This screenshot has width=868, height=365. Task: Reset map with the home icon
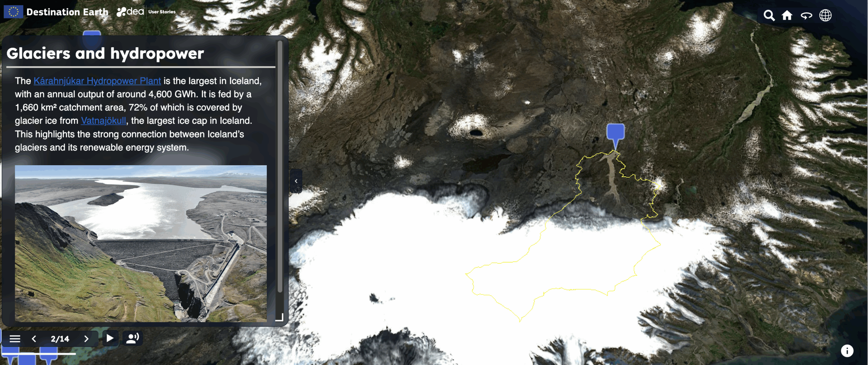(787, 15)
